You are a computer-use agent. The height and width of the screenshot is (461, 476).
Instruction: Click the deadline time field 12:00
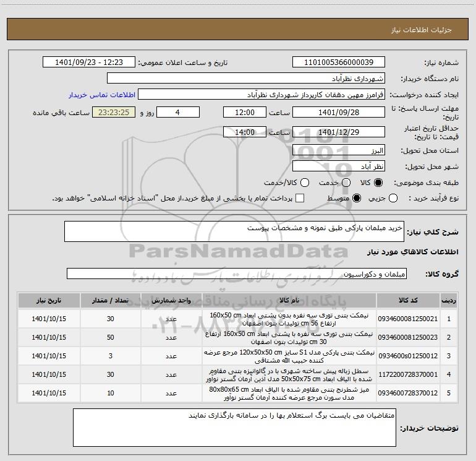tap(245, 112)
